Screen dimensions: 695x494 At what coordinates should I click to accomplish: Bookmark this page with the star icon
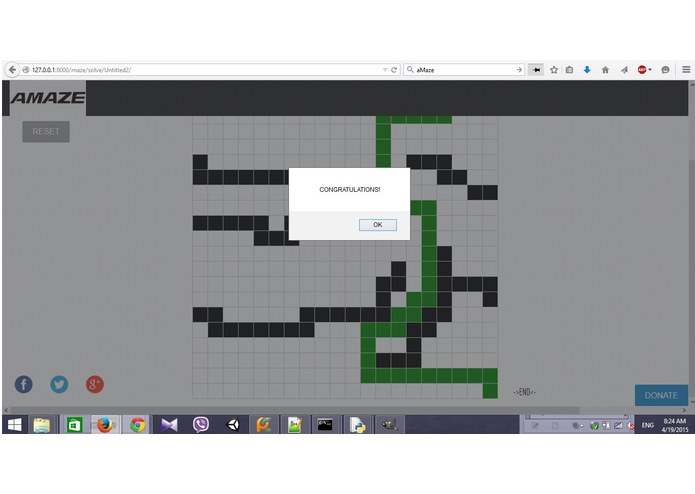554,70
